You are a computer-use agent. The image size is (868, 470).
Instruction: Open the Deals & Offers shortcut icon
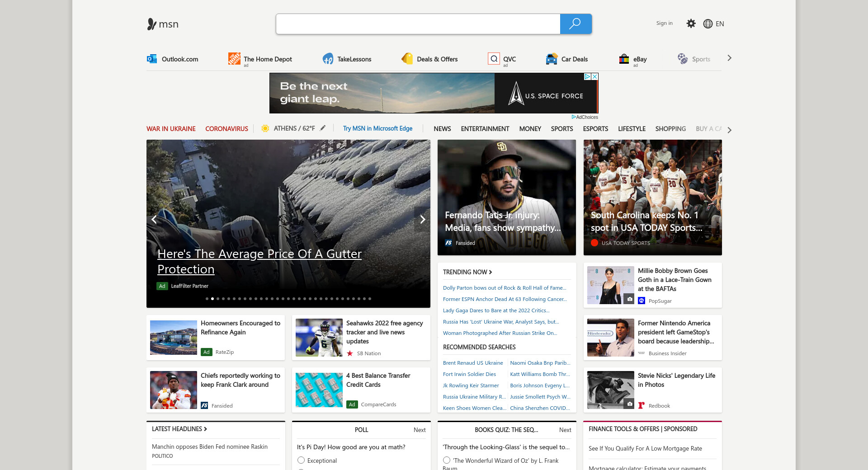tap(407, 59)
